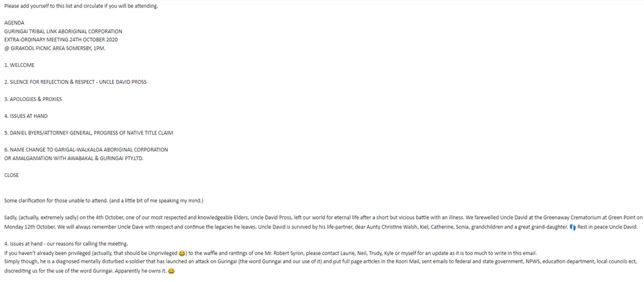
Task: Click the laughing emoji after "he owns it."
Action: pyautogui.click(x=171, y=271)
